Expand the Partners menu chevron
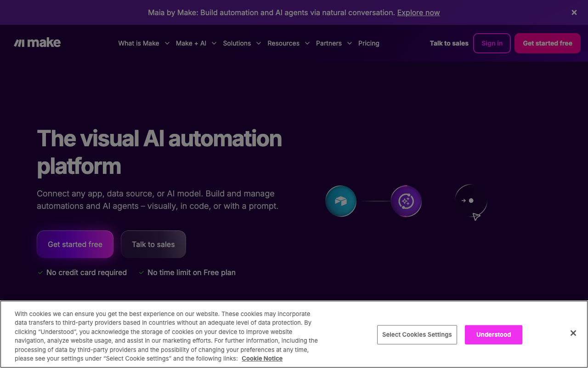This screenshot has width=588, height=368. 349,43
